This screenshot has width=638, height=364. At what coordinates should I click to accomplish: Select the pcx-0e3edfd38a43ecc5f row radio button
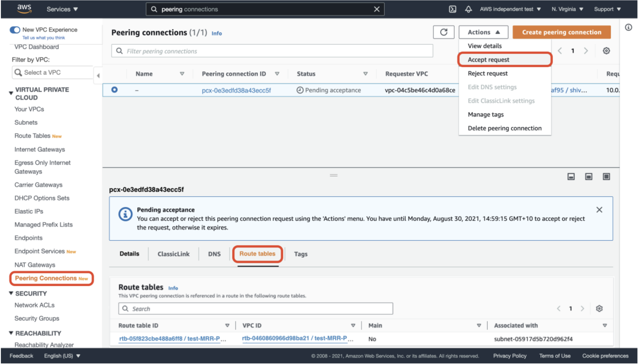(114, 90)
